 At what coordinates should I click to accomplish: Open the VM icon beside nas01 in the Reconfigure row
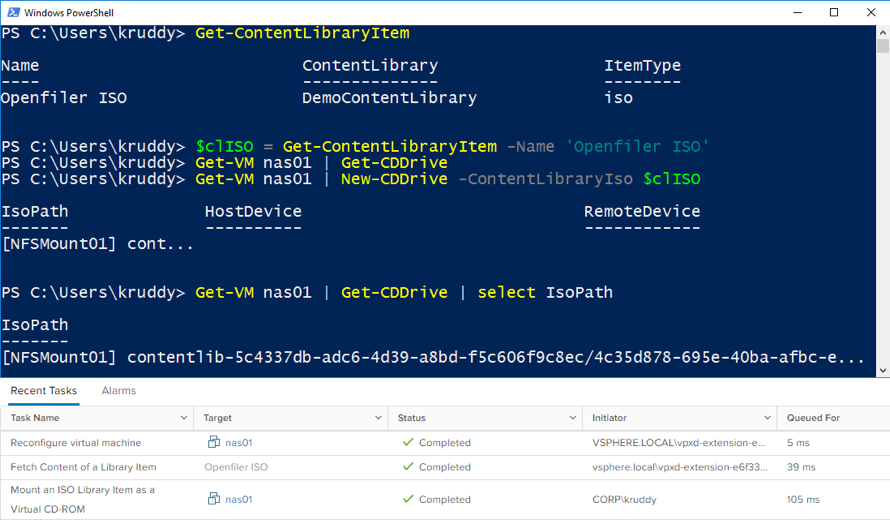pos(213,442)
